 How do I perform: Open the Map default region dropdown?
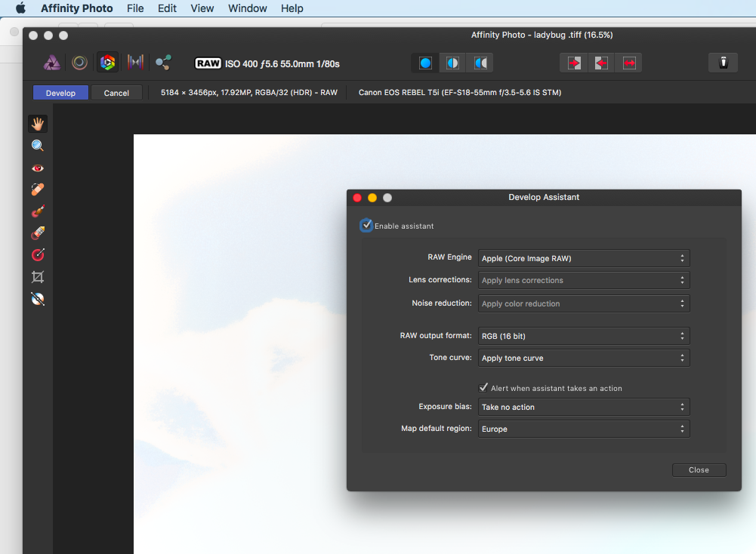pos(584,429)
